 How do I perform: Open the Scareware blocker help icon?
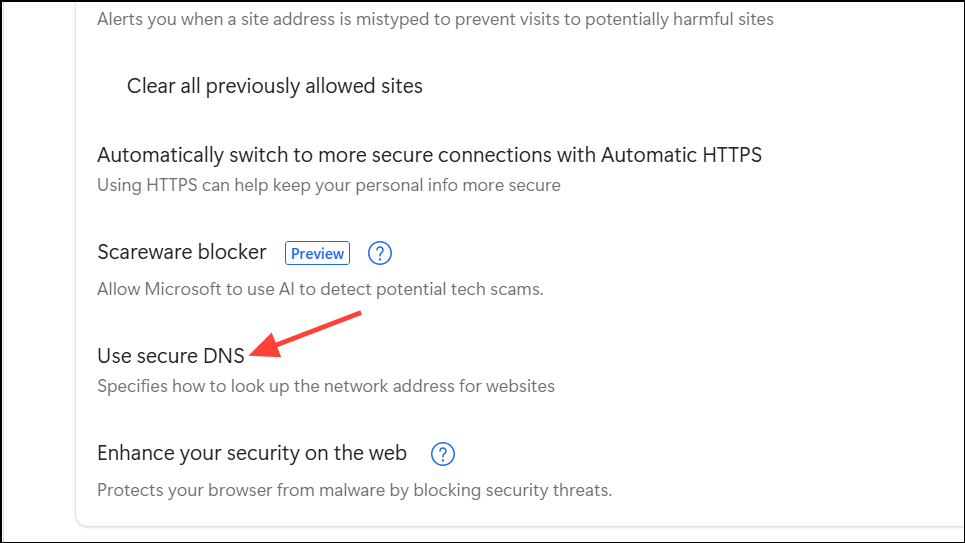coord(380,253)
